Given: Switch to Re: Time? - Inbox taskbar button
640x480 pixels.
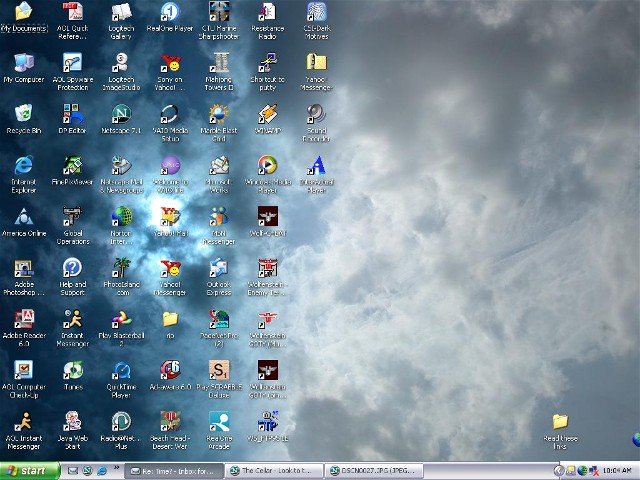Looking at the screenshot, I should click(174, 471).
